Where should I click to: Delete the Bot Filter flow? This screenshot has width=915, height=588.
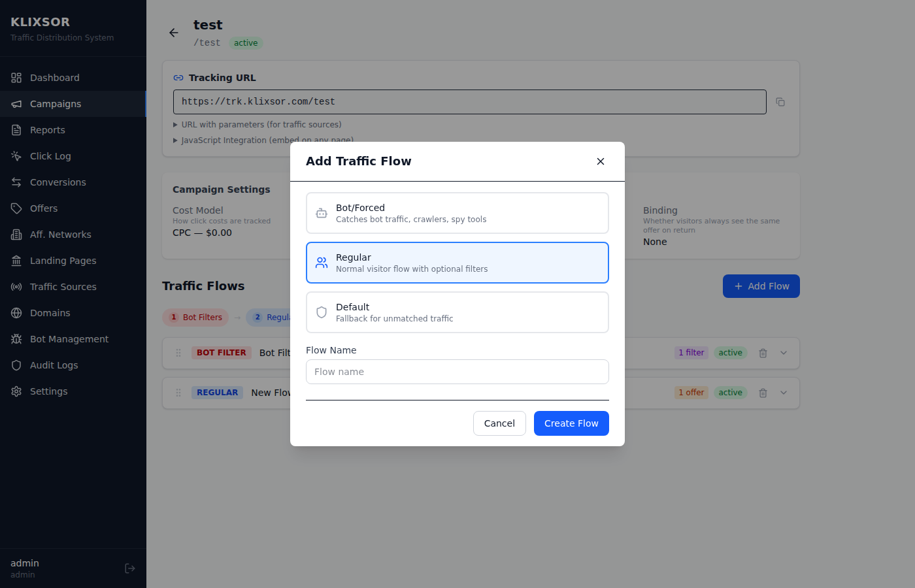763,353
